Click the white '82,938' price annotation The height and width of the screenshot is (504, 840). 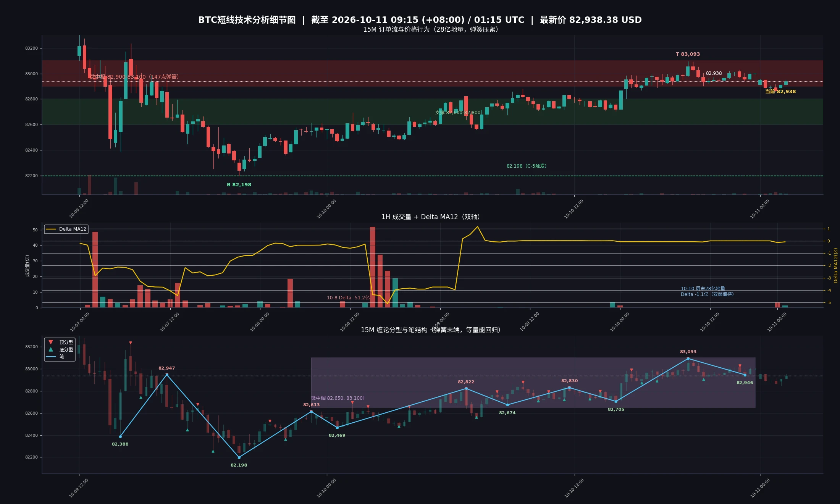point(714,73)
